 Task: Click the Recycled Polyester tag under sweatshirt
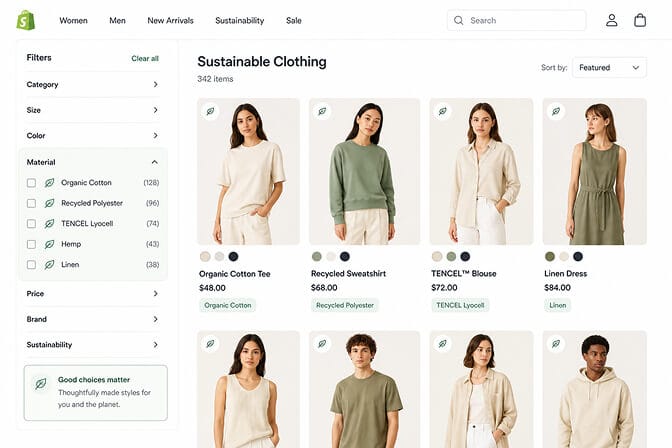(345, 305)
